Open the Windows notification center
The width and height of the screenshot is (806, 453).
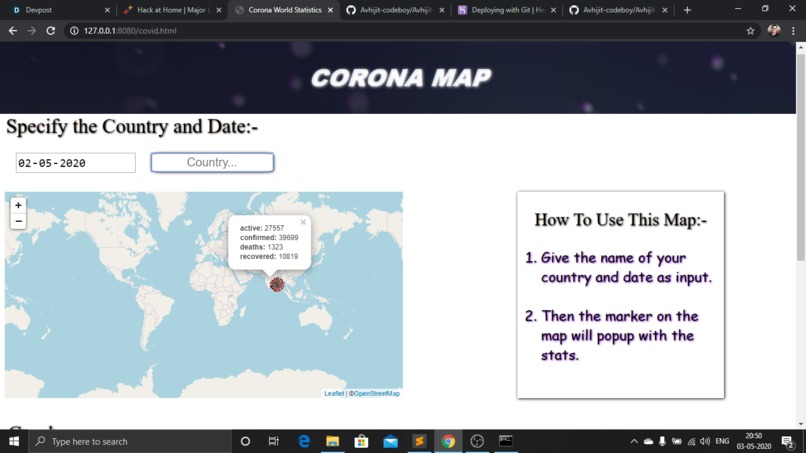788,441
